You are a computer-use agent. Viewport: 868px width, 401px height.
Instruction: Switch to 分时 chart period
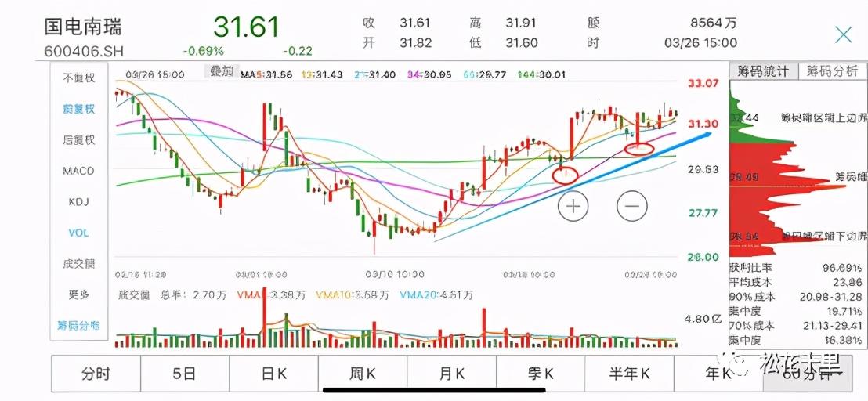[x=96, y=374]
